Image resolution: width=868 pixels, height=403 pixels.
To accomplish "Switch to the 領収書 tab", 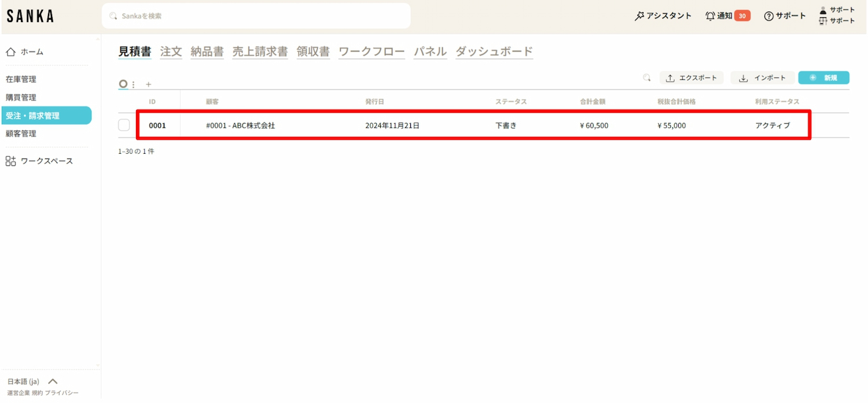I will click(313, 51).
